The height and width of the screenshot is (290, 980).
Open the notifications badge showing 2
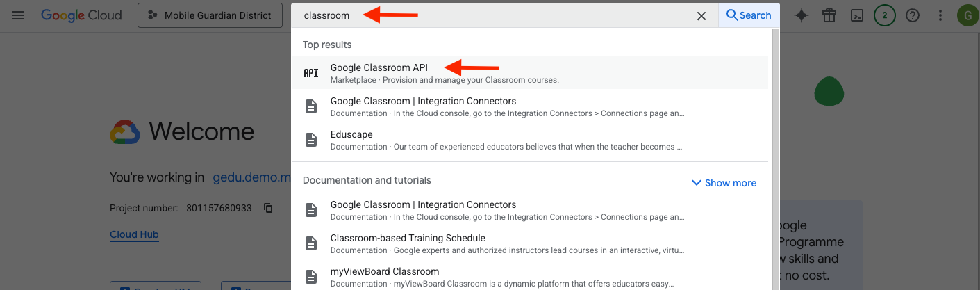click(x=884, y=15)
